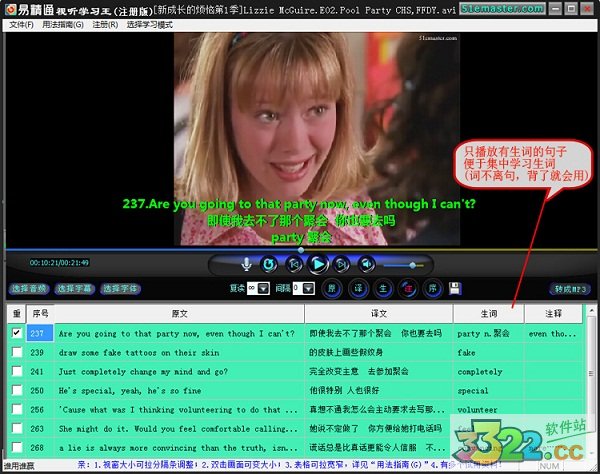The width and height of the screenshot is (600, 474).
Task: Toggle the red 注 annotation button
Action: click(x=408, y=288)
